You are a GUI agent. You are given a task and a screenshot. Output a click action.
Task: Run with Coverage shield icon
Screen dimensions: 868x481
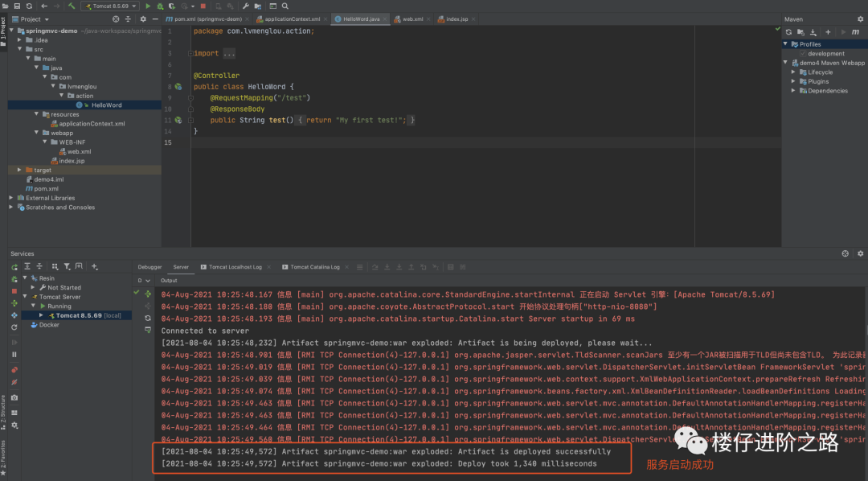point(172,6)
